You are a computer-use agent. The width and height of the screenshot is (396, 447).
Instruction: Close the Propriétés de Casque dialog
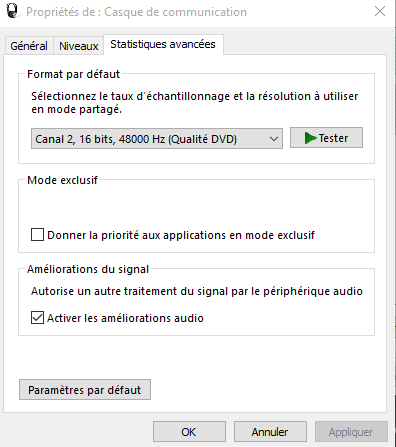coord(380,11)
